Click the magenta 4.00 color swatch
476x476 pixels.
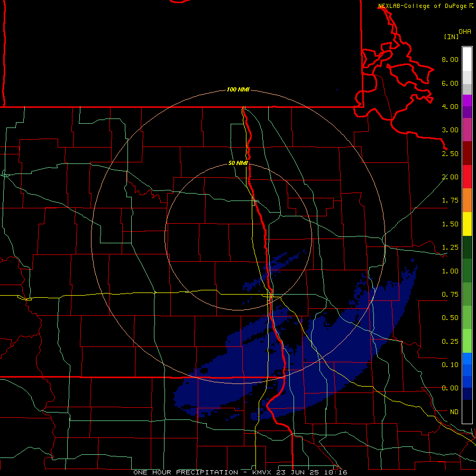(x=467, y=100)
